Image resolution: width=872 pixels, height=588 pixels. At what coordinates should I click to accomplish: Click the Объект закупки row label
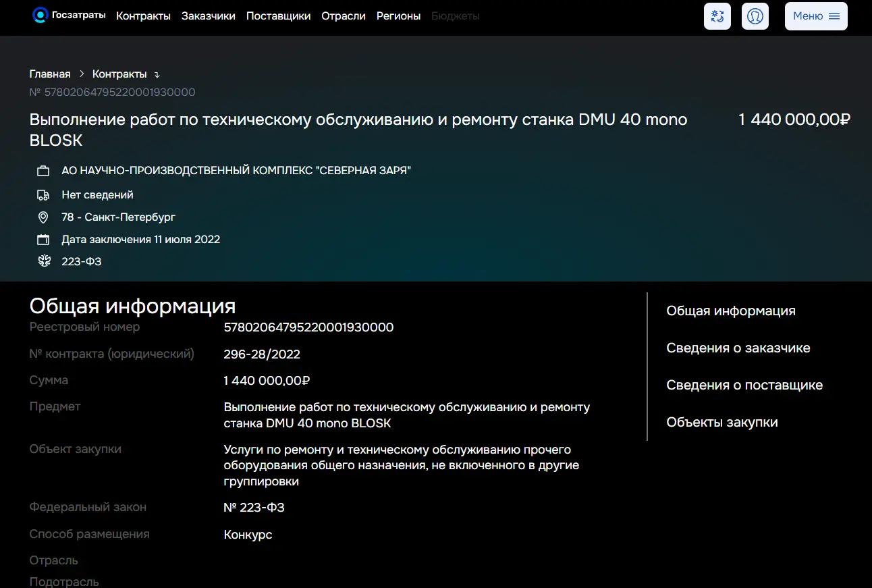coord(76,449)
